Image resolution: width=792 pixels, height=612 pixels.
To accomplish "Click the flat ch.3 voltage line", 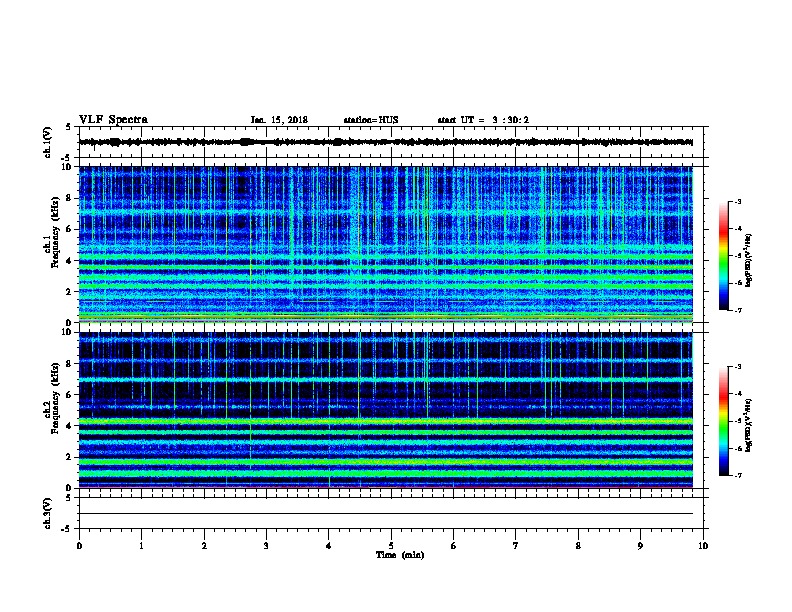I will pos(386,514).
